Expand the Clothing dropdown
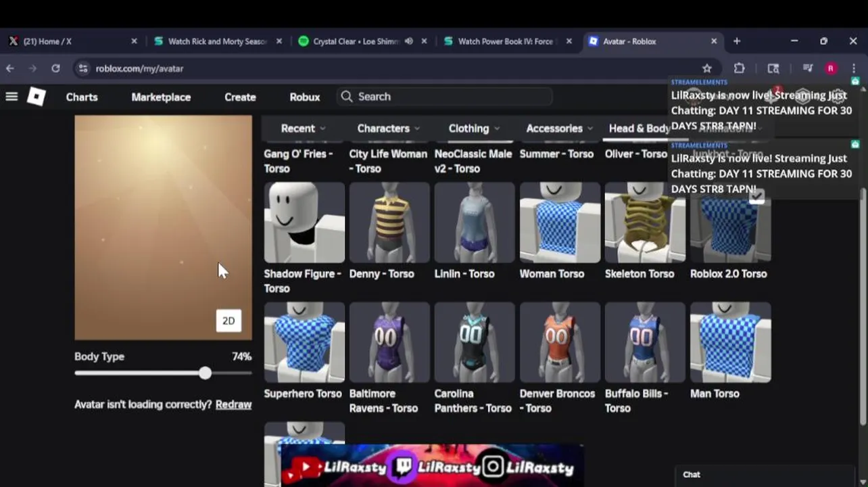 (475, 129)
